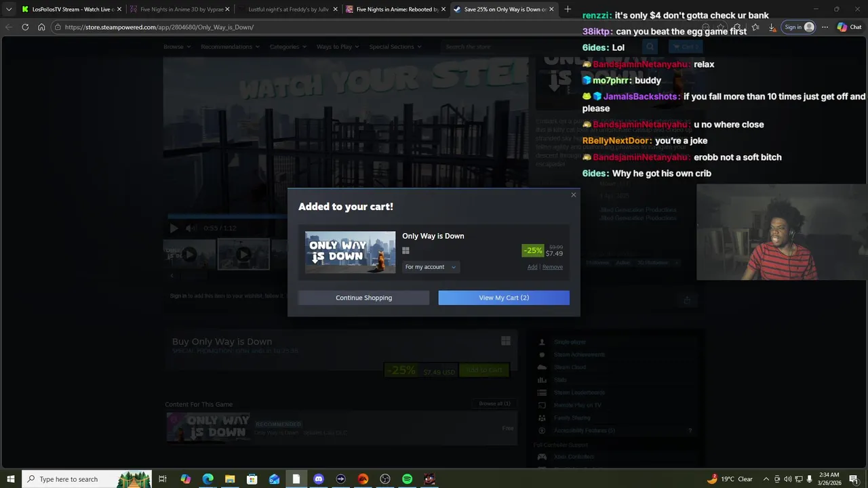The height and width of the screenshot is (488, 868).
Task: Open File Explorer from the taskbar
Action: pos(230,479)
